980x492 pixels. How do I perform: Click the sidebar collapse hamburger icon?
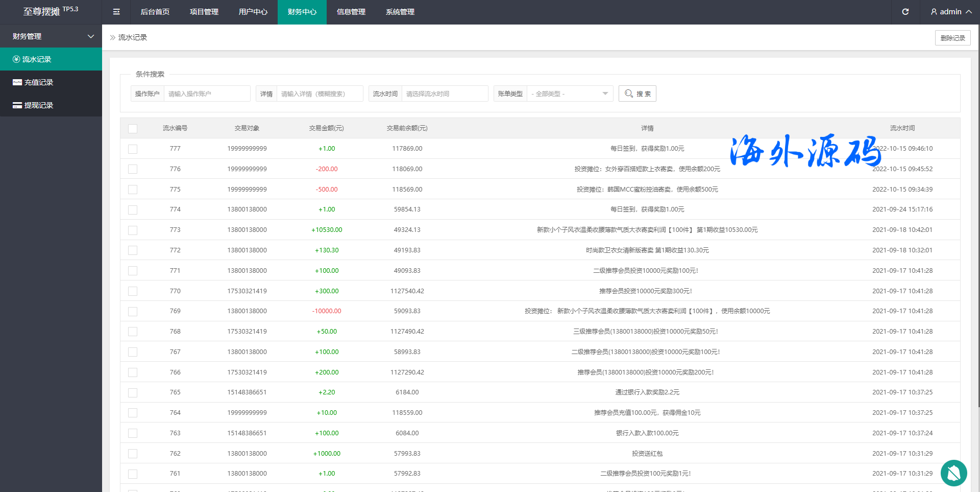[x=116, y=12]
